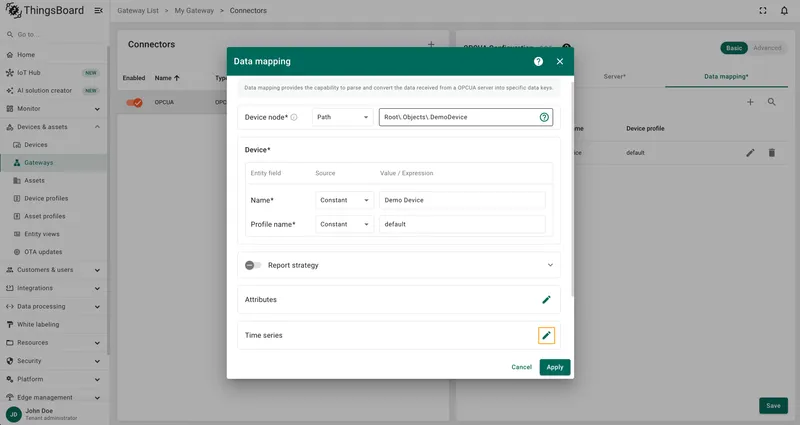The height and width of the screenshot is (425, 800).
Task: Search data mappings magnifier icon
Action: coord(771,102)
